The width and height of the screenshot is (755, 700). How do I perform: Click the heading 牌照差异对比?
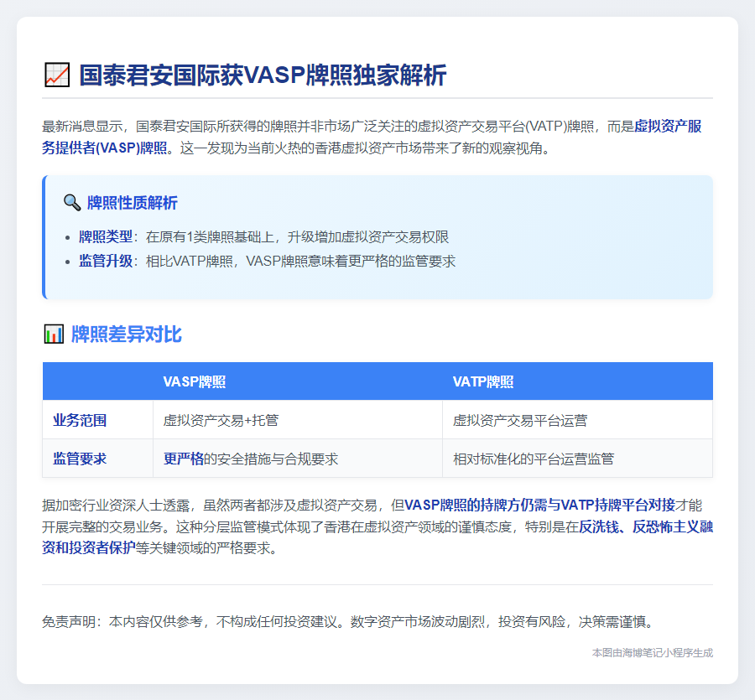click(127, 334)
